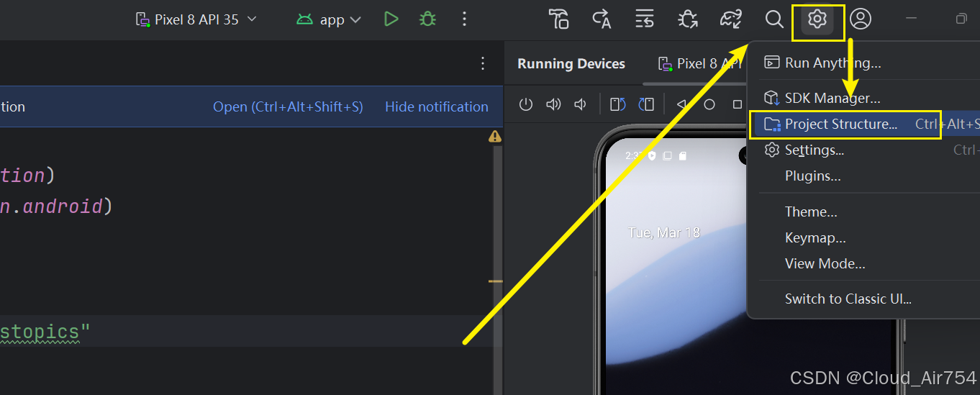This screenshot has height=395, width=980.
Task: Click the orange marker on the editor scrollbar
Action: [x=495, y=281]
